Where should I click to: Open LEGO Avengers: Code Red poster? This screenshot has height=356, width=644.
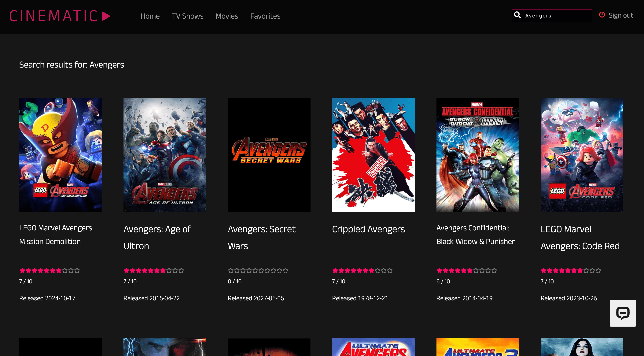point(582,155)
